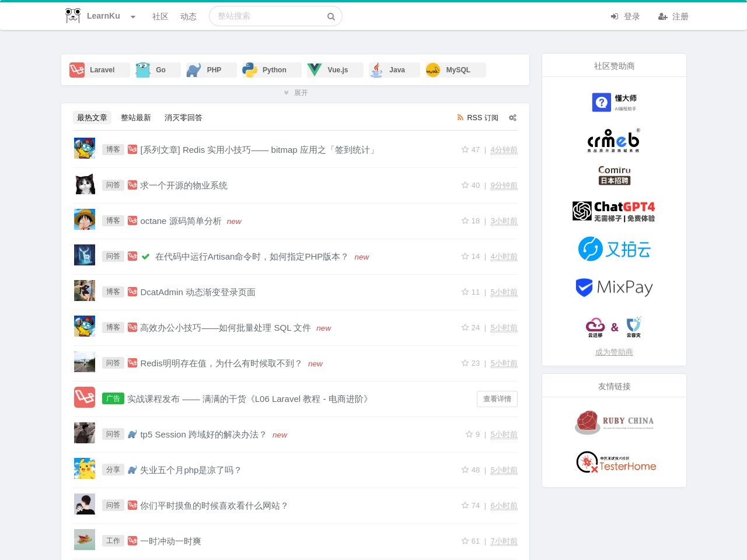Click the gear icon beside RSS 订阅

click(512, 117)
